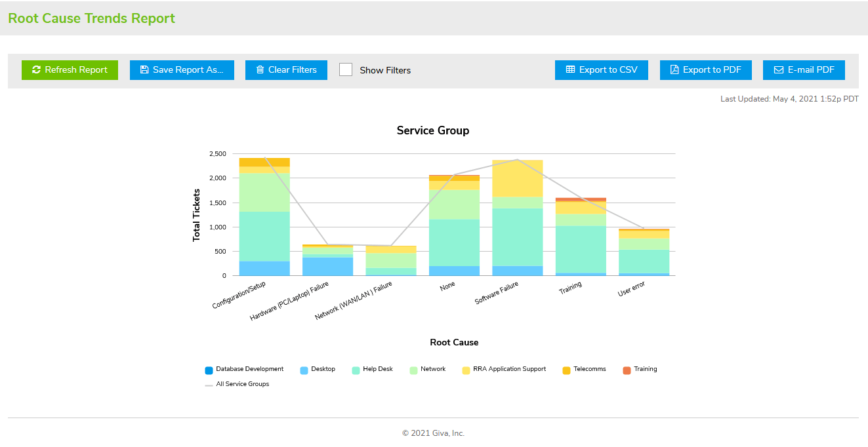Toggle the Network legend entry
This screenshot has height=447, width=868.
click(413, 370)
